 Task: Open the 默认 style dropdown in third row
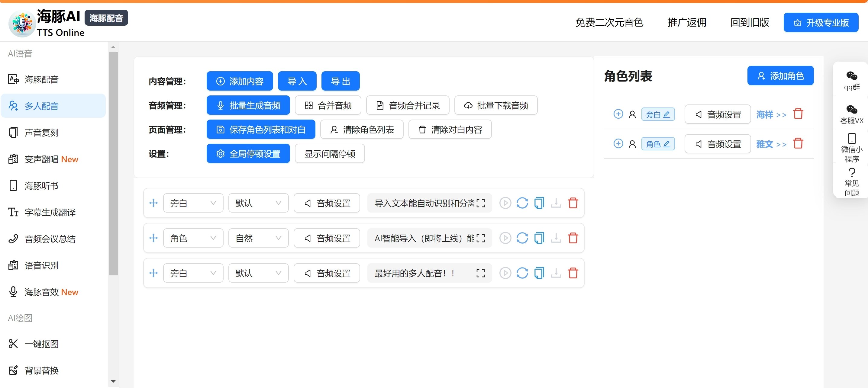click(258, 273)
